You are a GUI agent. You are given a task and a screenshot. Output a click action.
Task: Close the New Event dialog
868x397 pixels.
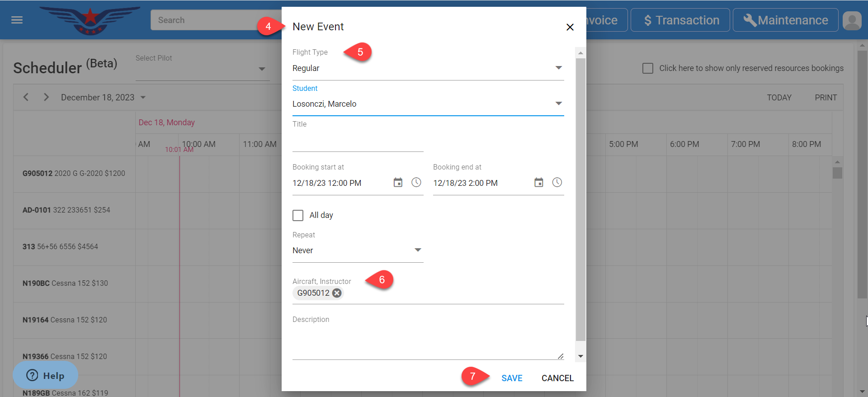tap(570, 27)
